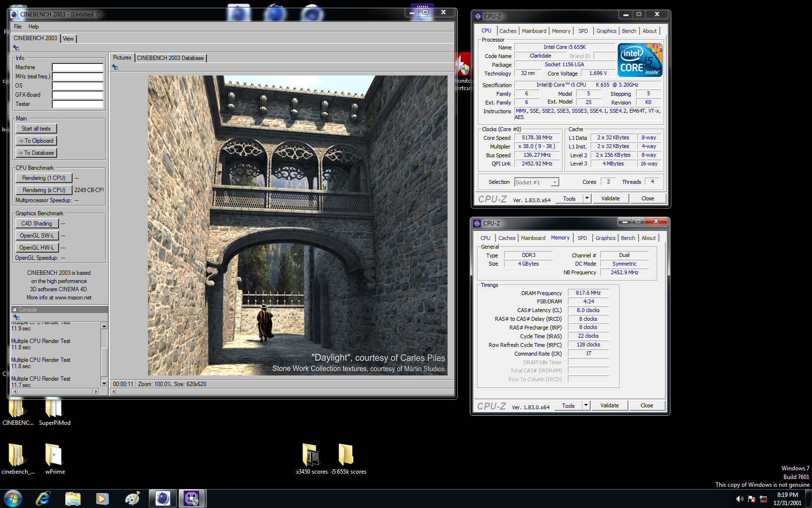
Task: Click the network tray icon
Action: 764,499
